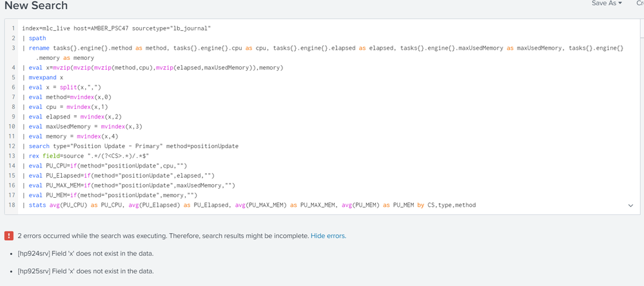Viewport: 644px width, 286px height.
Task: Click the eval PU_MAX_MEM line
Action: click(x=128, y=186)
